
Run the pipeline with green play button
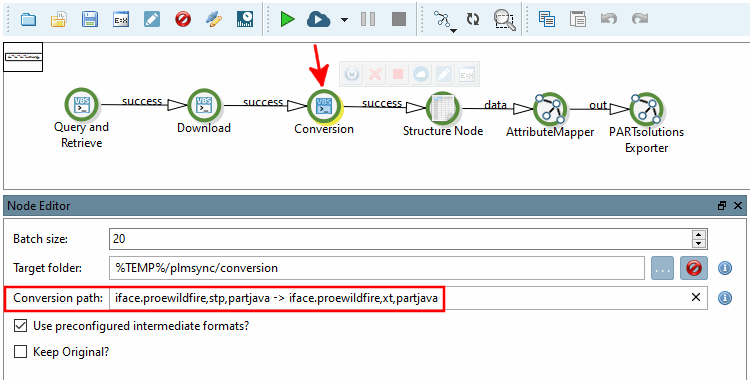coord(287,19)
